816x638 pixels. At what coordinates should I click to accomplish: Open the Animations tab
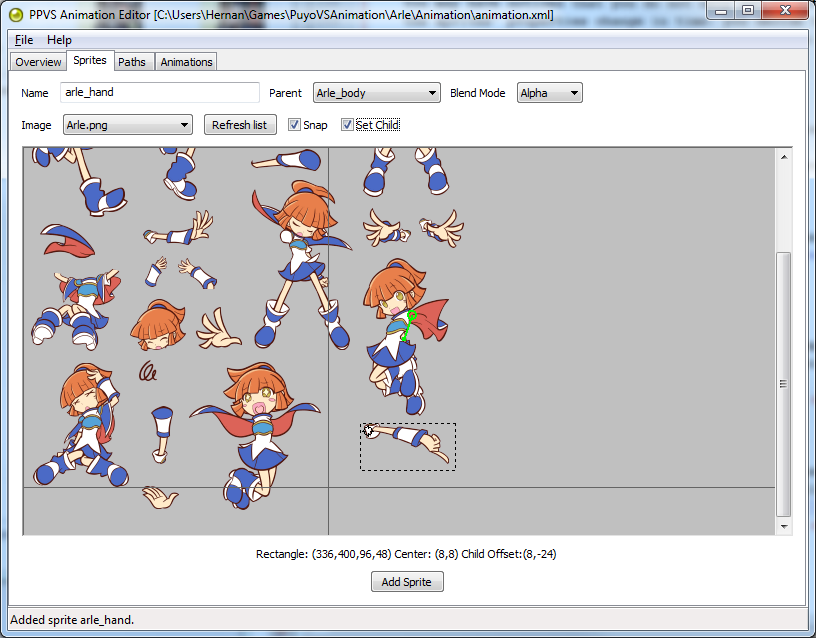pyautogui.click(x=186, y=62)
